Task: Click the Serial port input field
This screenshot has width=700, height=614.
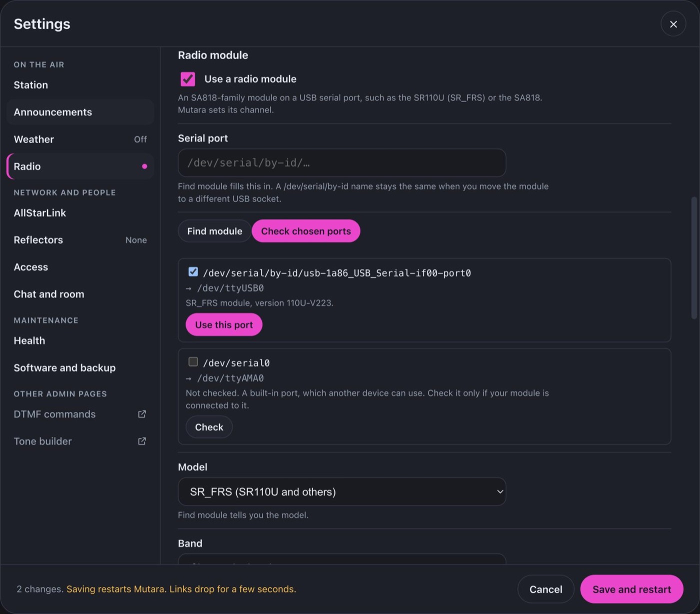Action: [342, 163]
